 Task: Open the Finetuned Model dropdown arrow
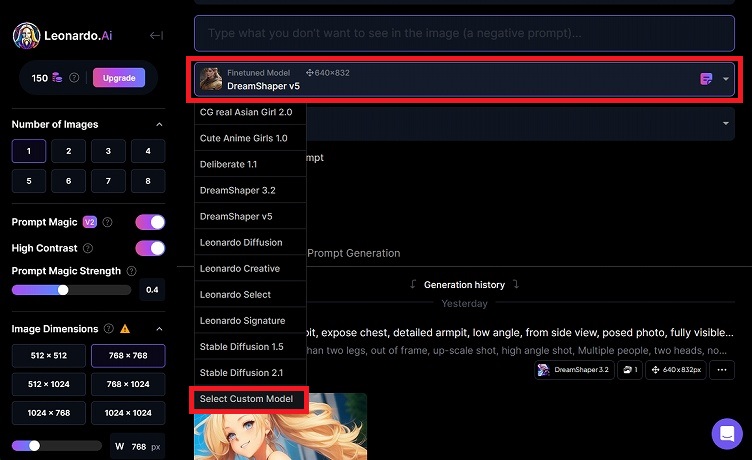pyautogui.click(x=726, y=79)
